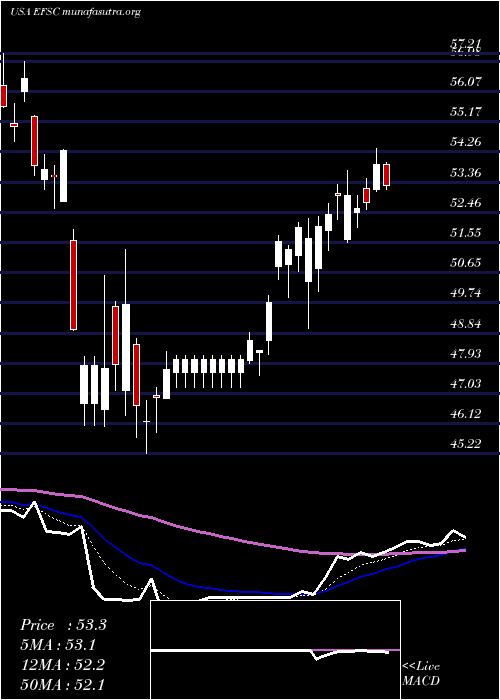Click the 54.26 price axis label
Screen dimensions: 500x700
[x=466, y=142]
